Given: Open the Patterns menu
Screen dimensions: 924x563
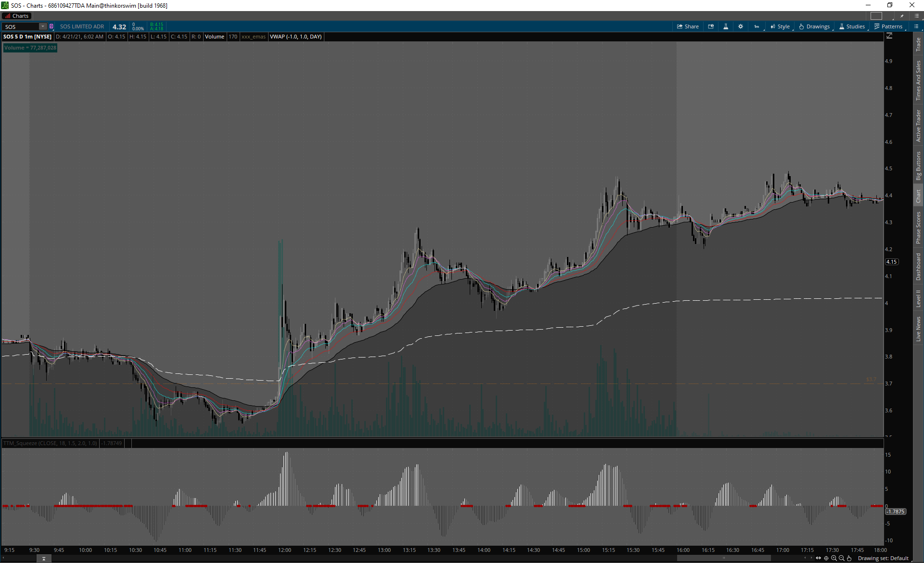Looking at the screenshot, I should click(888, 26).
